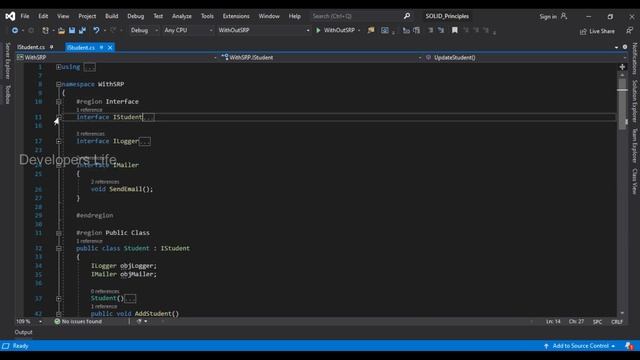Click the Sign in link
This screenshot has height=360, width=640.
point(548,17)
